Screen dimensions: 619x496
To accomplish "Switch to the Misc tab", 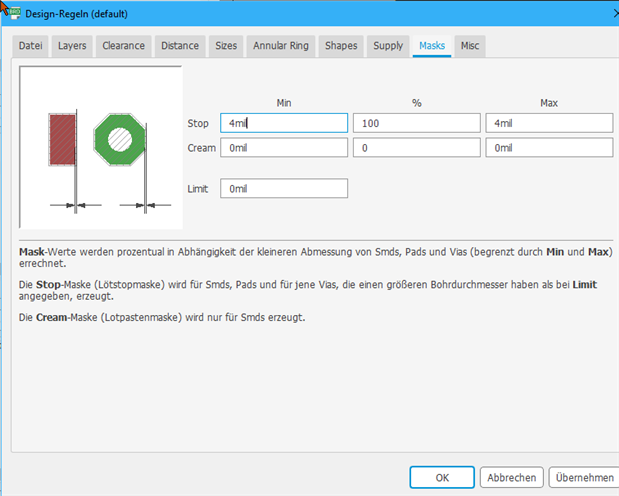I will (x=470, y=46).
